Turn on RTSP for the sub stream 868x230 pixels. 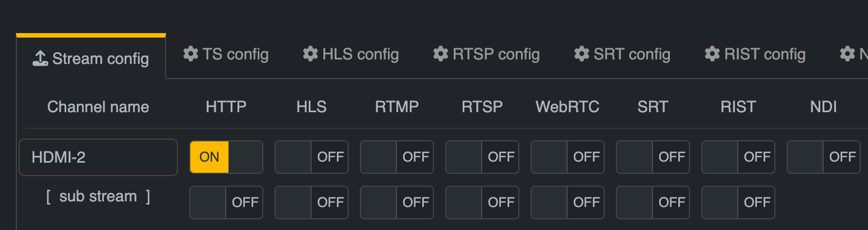pos(482,203)
